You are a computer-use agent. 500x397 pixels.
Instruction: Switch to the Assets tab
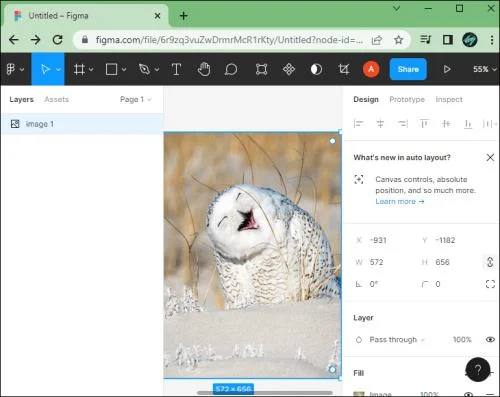(56, 99)
